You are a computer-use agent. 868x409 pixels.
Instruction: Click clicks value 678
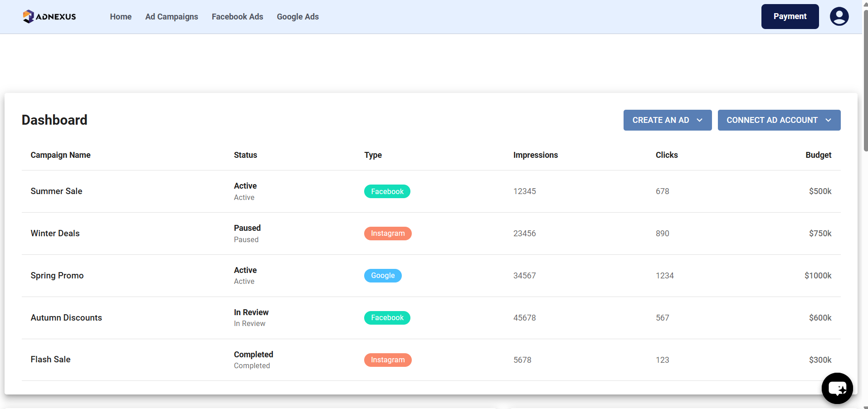(662, 191)
